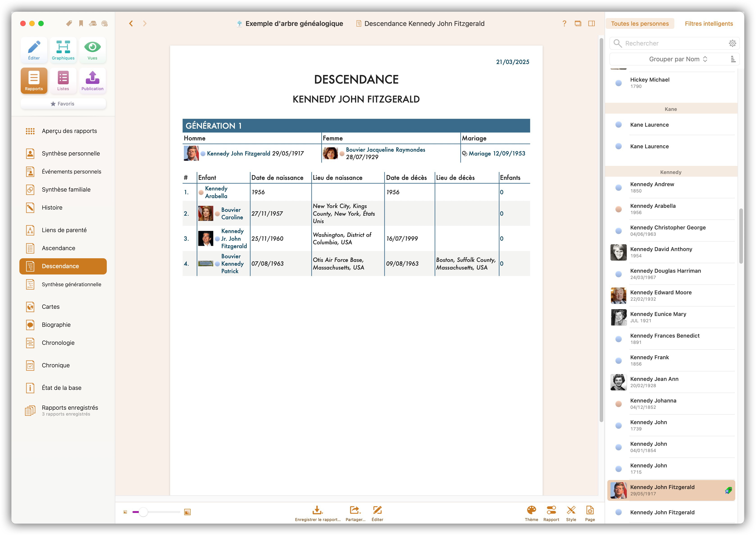Viewport: 756px width, 535px height.
Task: Click the help question mark icon
Action: tap(564, 23)
